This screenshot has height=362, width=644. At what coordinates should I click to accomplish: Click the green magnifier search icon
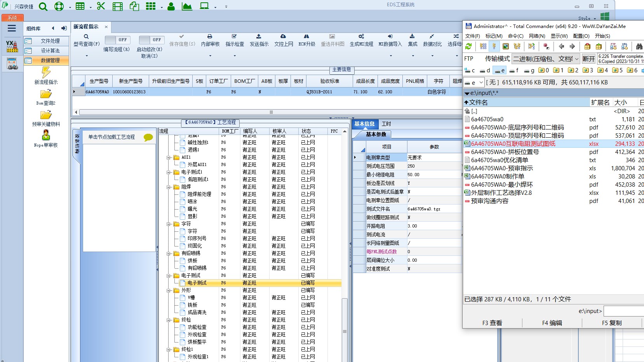(x=43, y=6)
